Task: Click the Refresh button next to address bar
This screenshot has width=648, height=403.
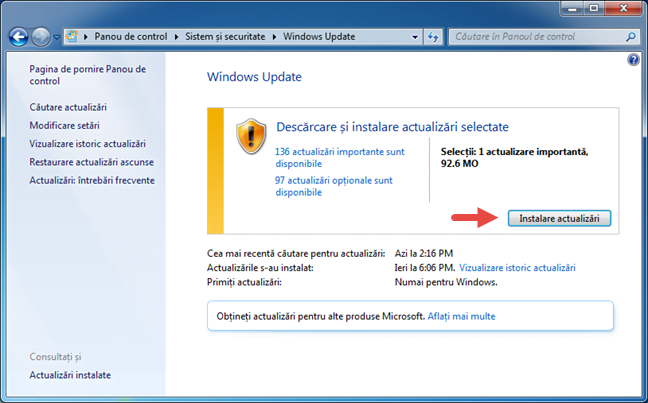Action: click(x=433, y=37)
